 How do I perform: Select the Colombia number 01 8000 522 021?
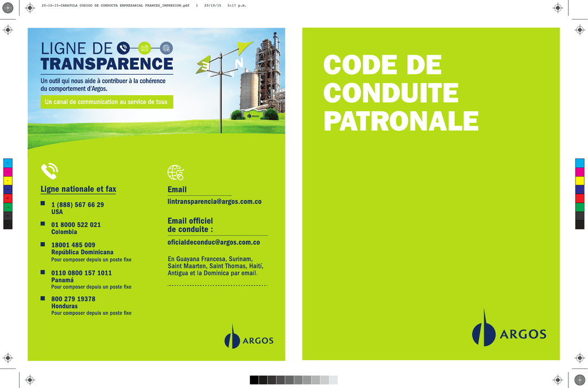click(76, 225)
